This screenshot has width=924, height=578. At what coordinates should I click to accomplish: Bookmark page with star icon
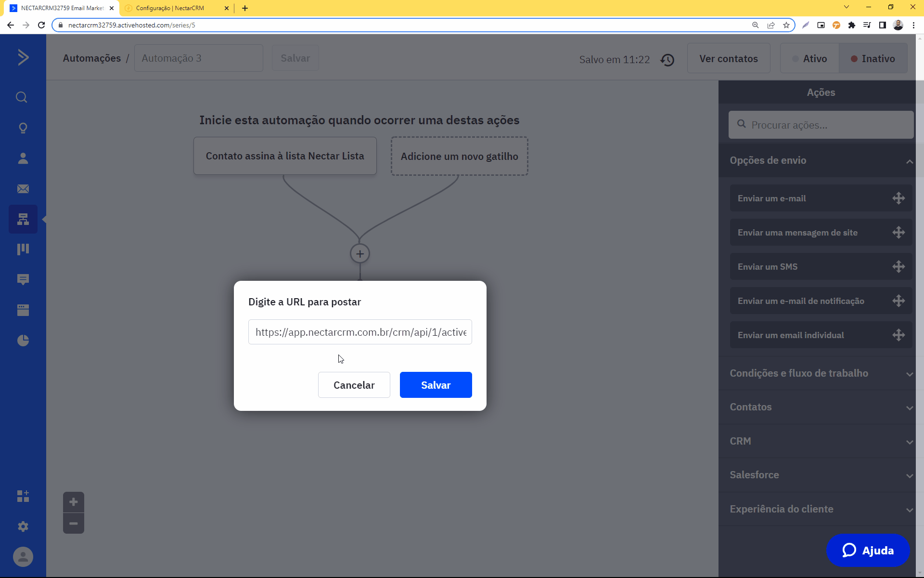click(x=786, y=25)
